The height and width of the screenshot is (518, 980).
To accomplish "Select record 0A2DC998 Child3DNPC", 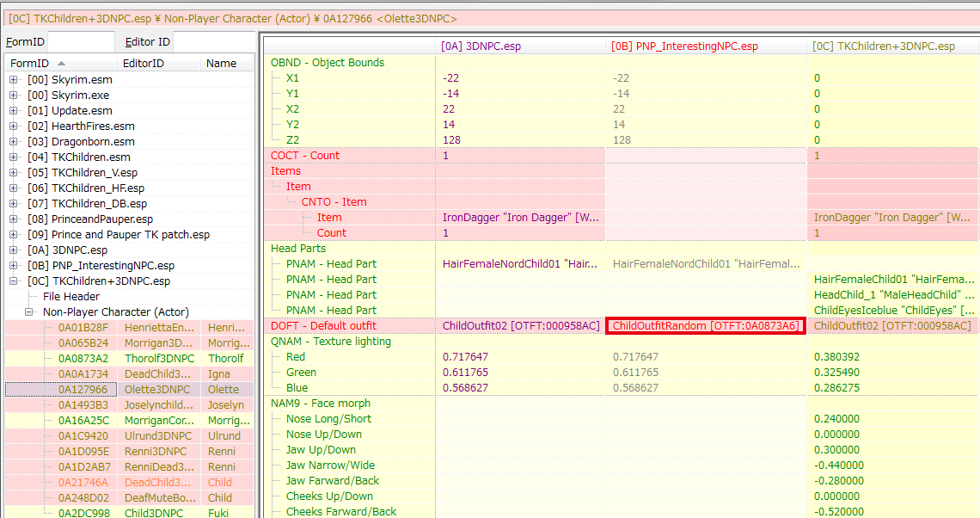I will (129, 512).
